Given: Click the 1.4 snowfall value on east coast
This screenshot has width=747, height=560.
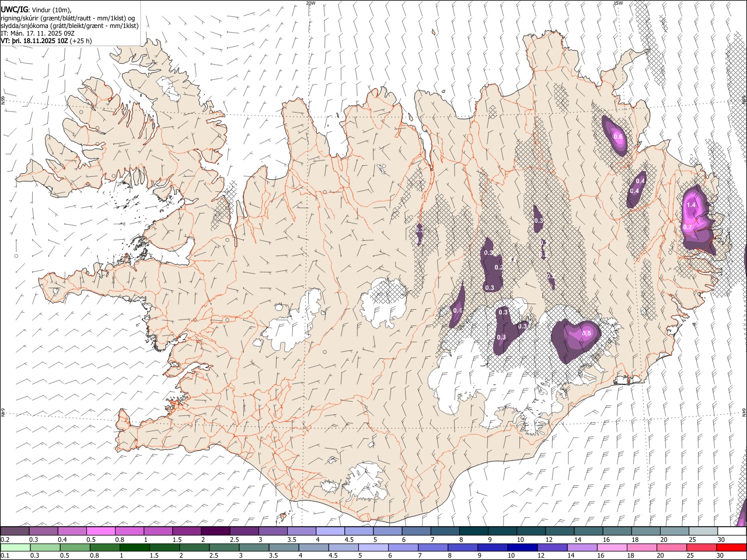Looking at the screenshot, I should pos(692,205).
